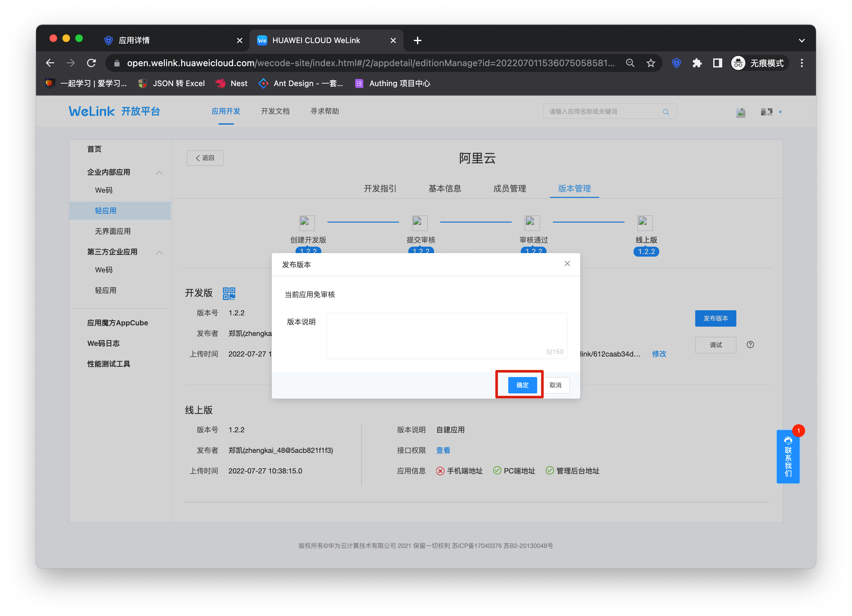The width and height of the screenshot is (852, 616).
Task: Switch to the 基本信息 tab
Action: click(444, 189)
